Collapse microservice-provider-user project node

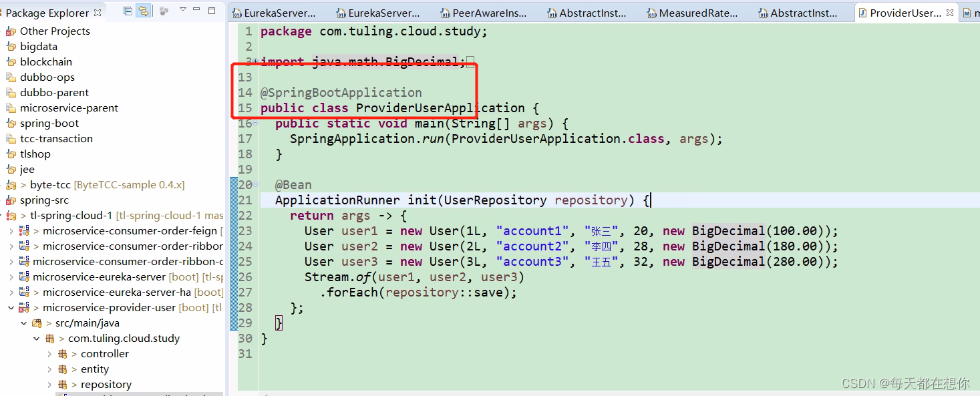(x=11, y=308)
